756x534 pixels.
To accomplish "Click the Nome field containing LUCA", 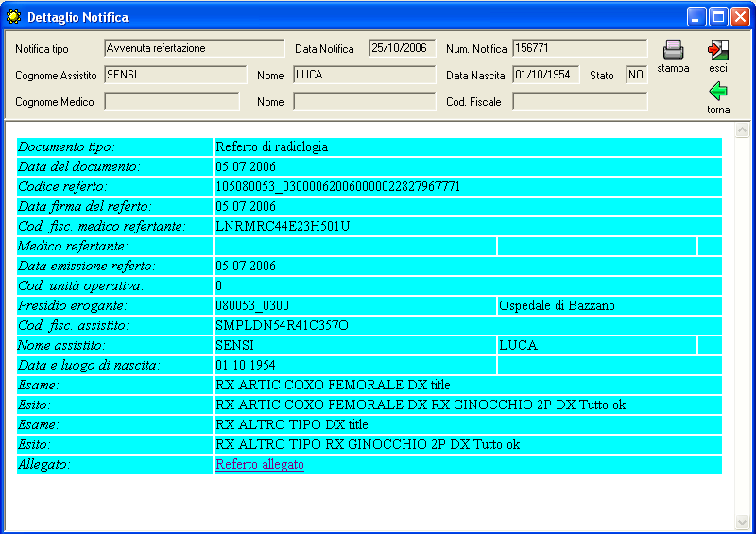I will point(364,75).
